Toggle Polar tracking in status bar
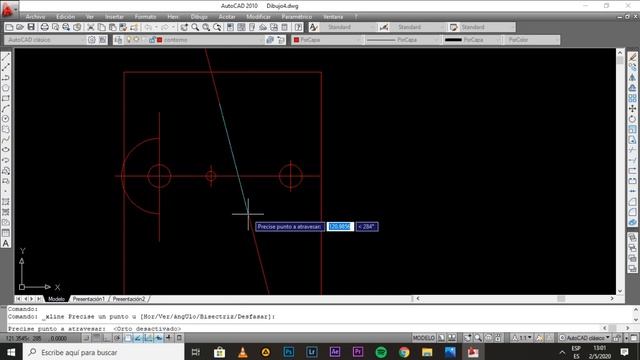Screen dimensions: 640x360 click(117, 338)
